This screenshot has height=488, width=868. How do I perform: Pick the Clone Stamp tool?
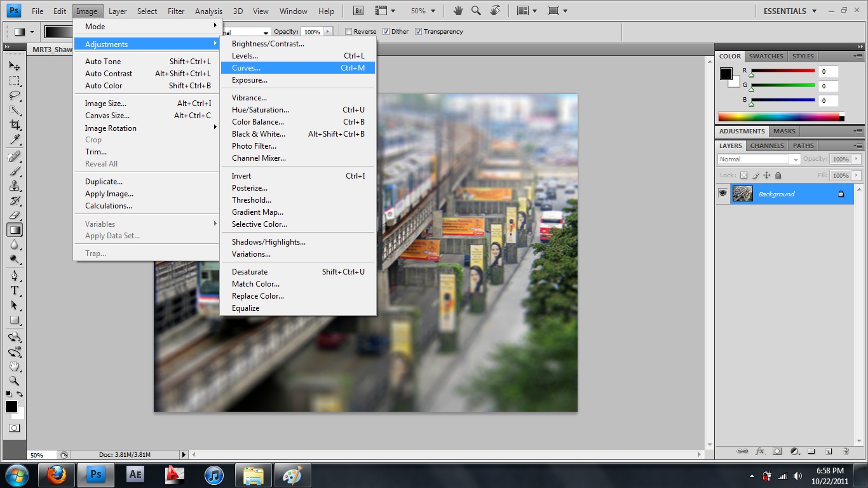(15, 186)
